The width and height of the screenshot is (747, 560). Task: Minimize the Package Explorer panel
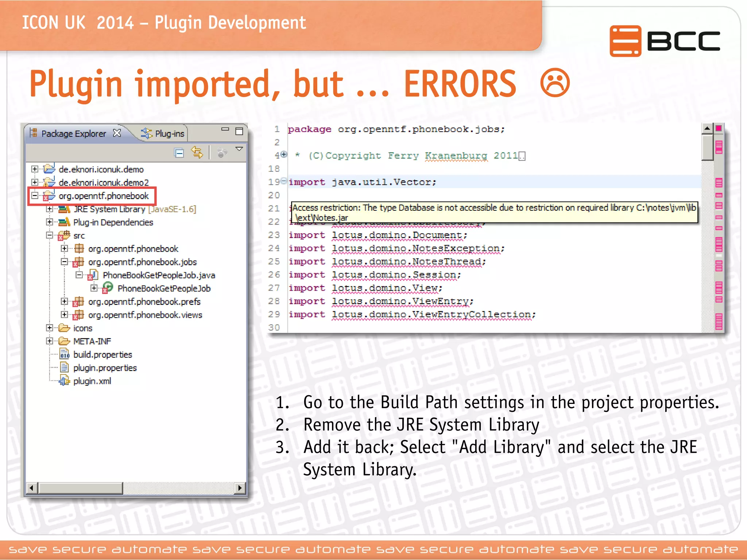point(225,129)
